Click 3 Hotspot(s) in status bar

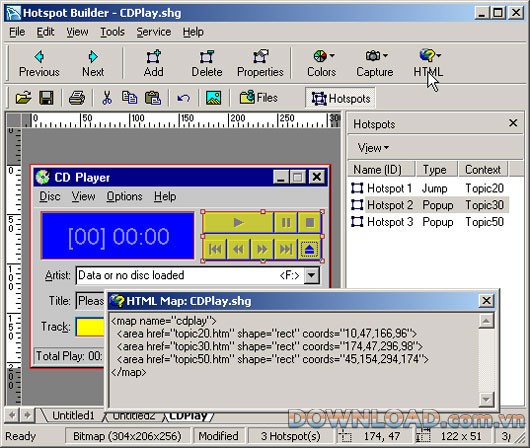pyautogui.click(x=291, y=436)
